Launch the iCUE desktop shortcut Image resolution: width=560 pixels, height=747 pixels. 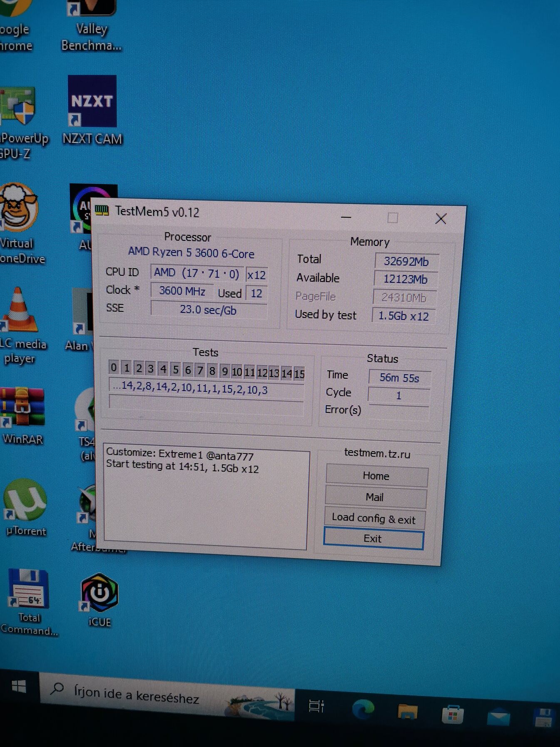99,600
